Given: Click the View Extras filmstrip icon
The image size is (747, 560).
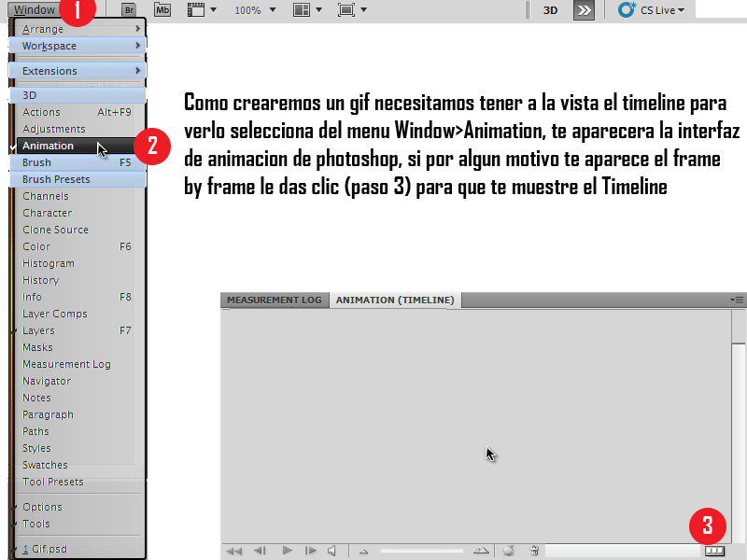Looking at the screenshot, I should coord(196,10).
